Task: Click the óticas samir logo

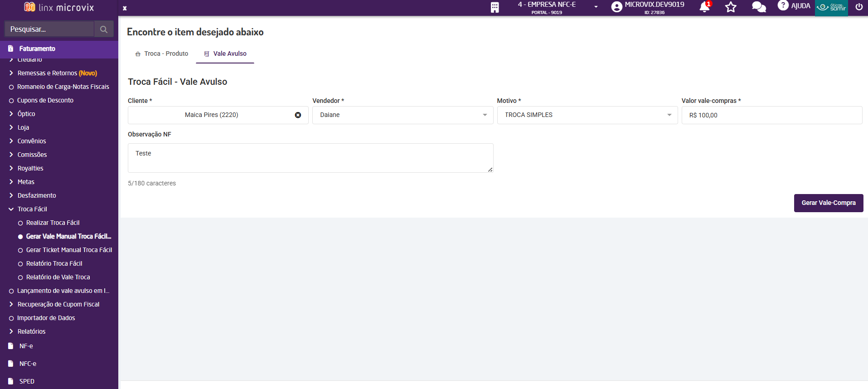Action: (x=831, y=8)
